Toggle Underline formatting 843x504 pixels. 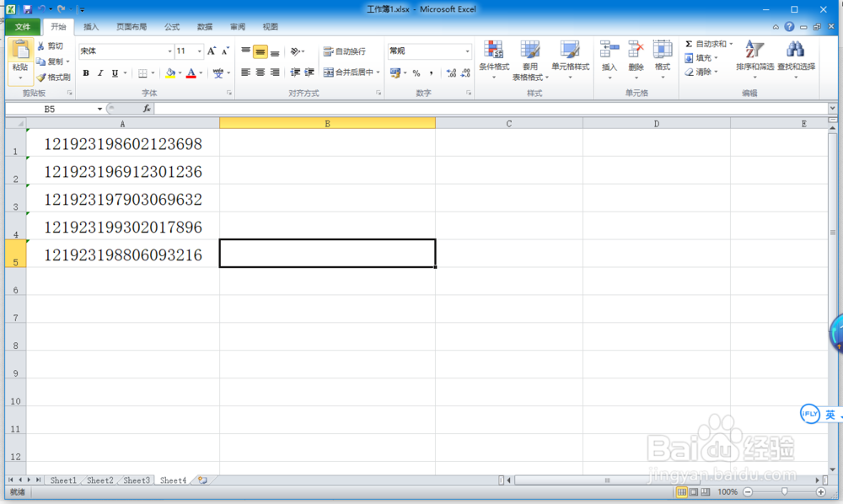point(115,73)
